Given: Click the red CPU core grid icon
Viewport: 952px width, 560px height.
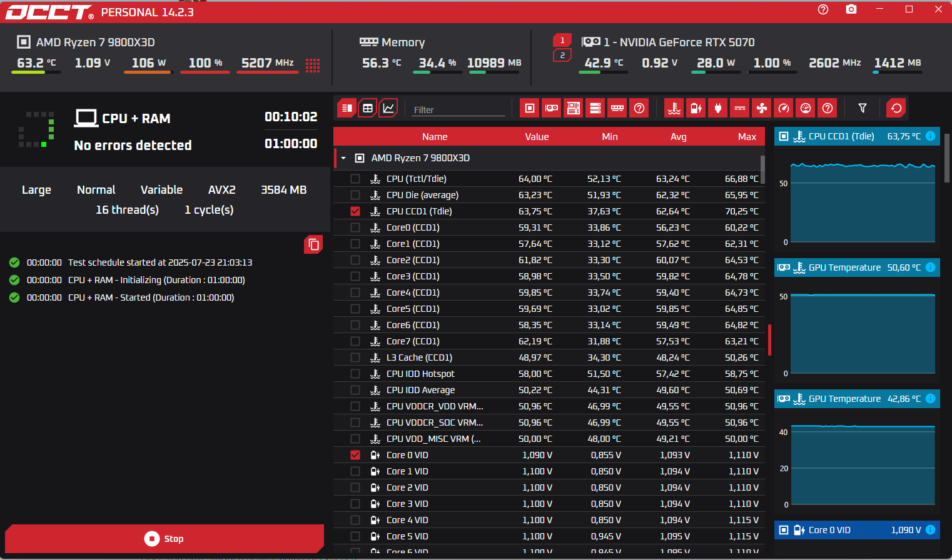Looking at the screenshot, I should coord(313,65).
